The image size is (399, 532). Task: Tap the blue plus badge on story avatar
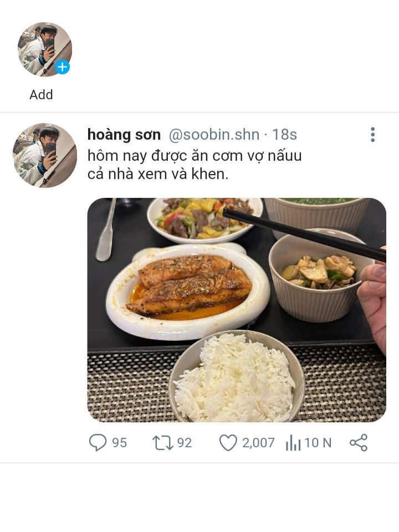pos(63,68)
